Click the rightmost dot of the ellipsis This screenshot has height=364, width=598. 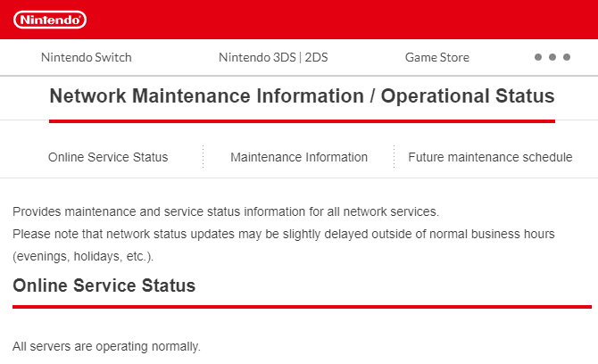click(x=567, y=57)
